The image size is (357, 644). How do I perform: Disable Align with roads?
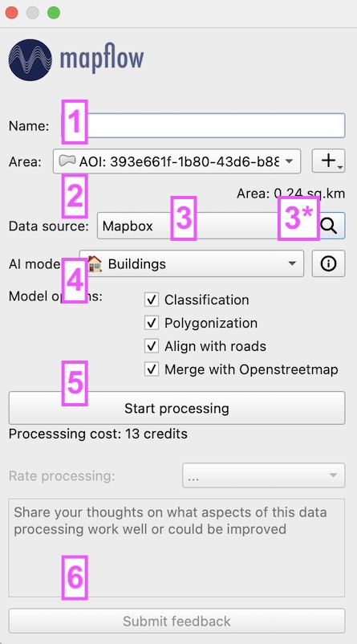click(152, 347)
